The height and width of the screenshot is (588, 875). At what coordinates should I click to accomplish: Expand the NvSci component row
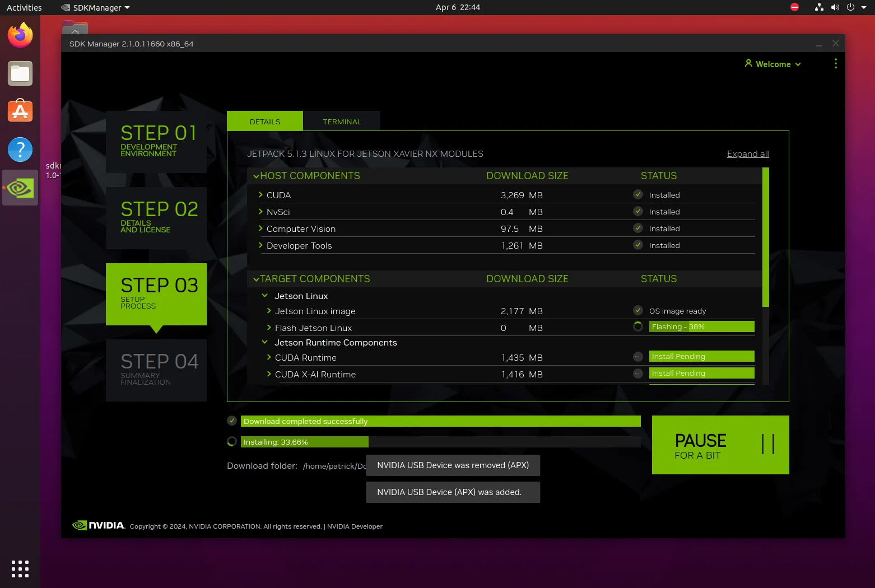point(260,212)
